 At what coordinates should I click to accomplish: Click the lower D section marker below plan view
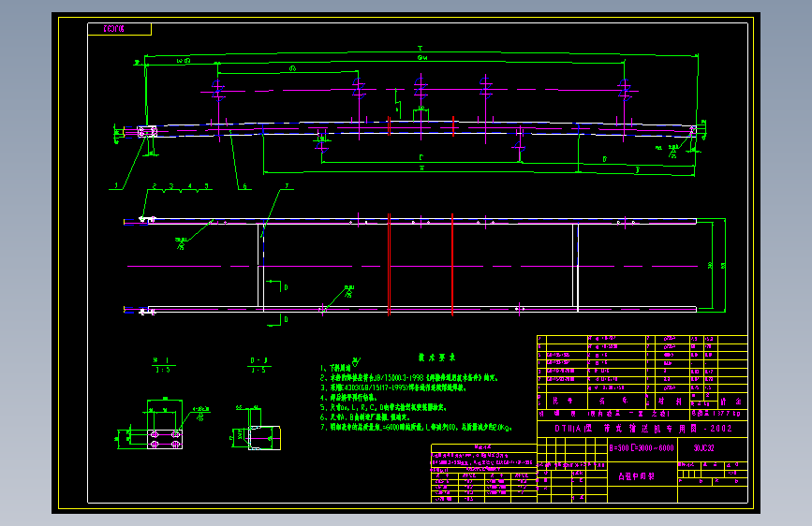coord(277,321)
